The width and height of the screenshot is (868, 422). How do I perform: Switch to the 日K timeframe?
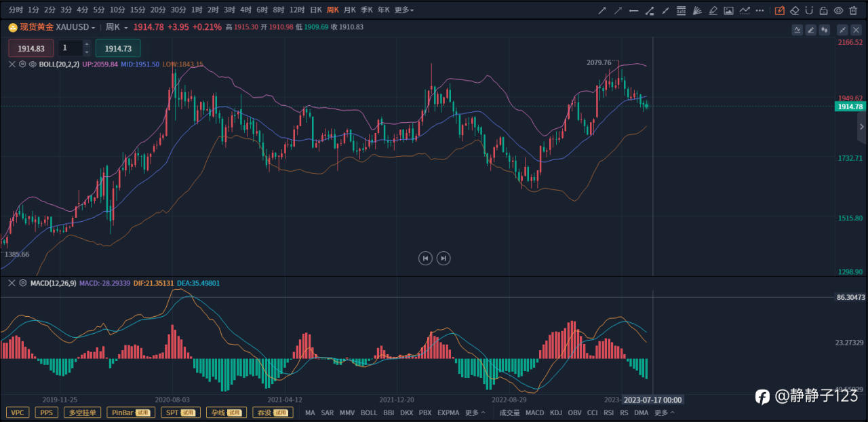315,10
